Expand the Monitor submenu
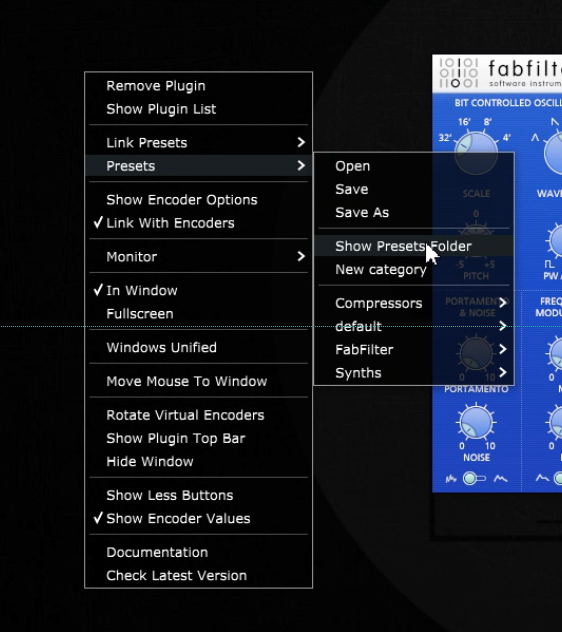The width and height of the screenshot is (562, 632). 198,257
